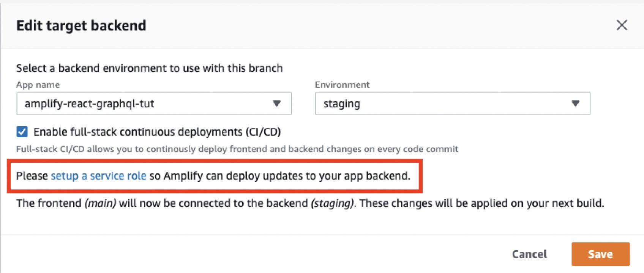Click the word Please before the link

pyautogui.click(x=32, y=176)
